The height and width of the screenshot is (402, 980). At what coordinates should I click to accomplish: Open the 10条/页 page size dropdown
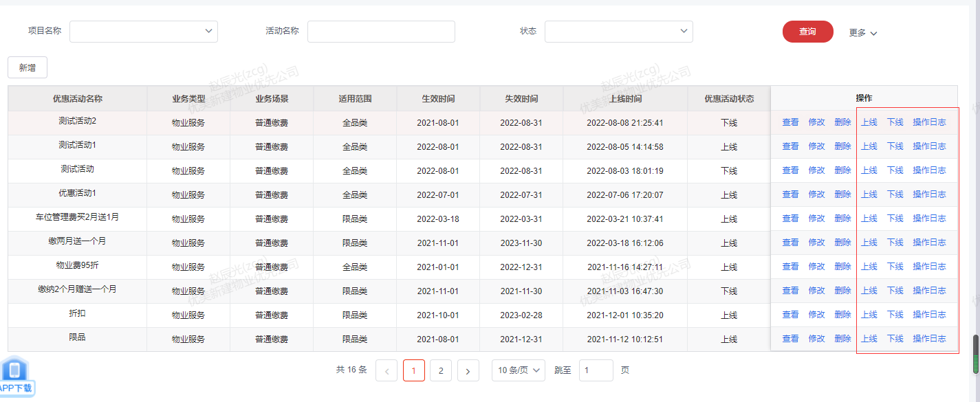click(x=519, y=370)
